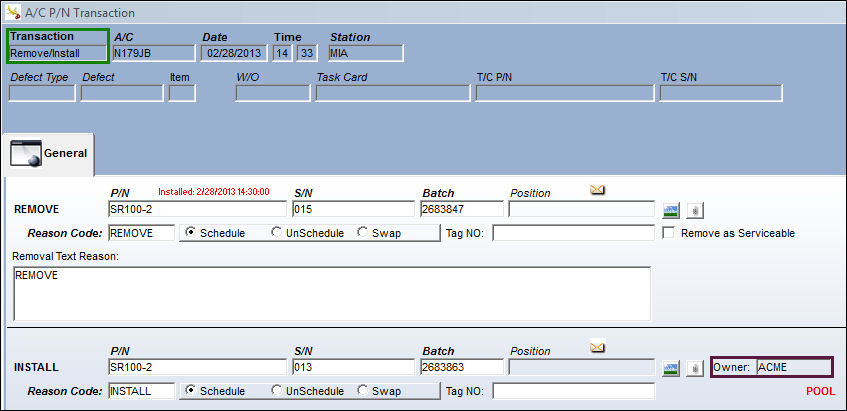
Task: Select UnSchedule radio in INSTALL section
Action: coord(277,390)
